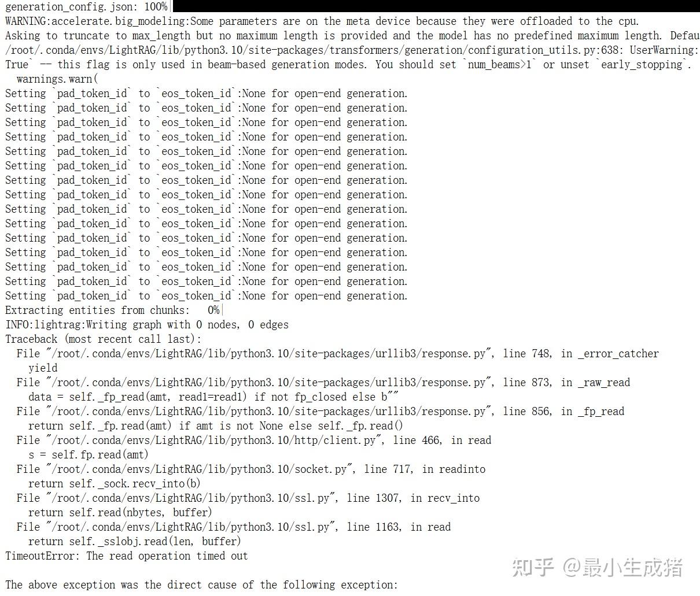Click the 'return self._sslobj.read' code line
Image resolution: width=700 pixels, height=596 pixels.
(x=135, y=542)
